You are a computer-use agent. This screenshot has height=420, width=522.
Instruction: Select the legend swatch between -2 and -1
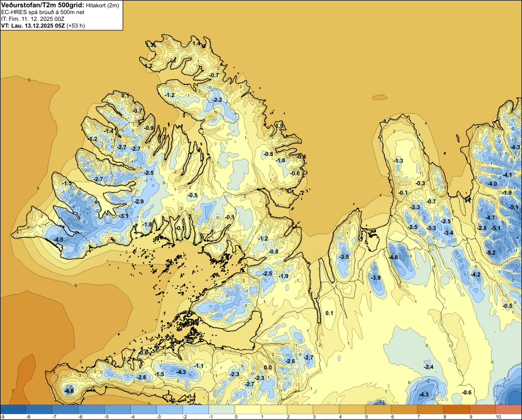coord(196,410)
